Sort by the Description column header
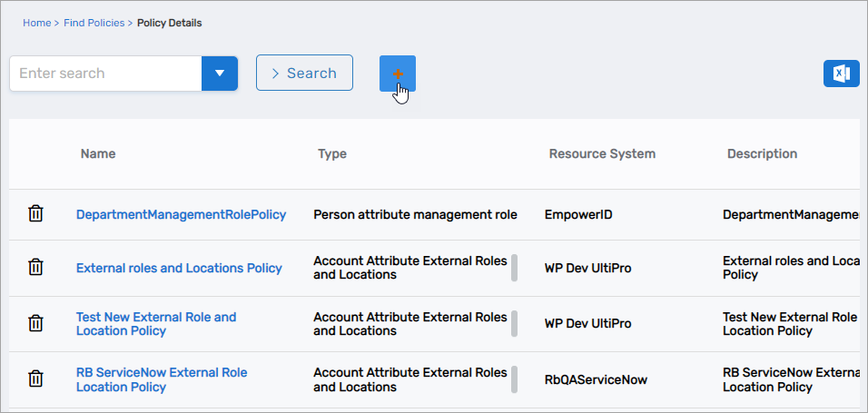868x413 pixels. point(762,154)
